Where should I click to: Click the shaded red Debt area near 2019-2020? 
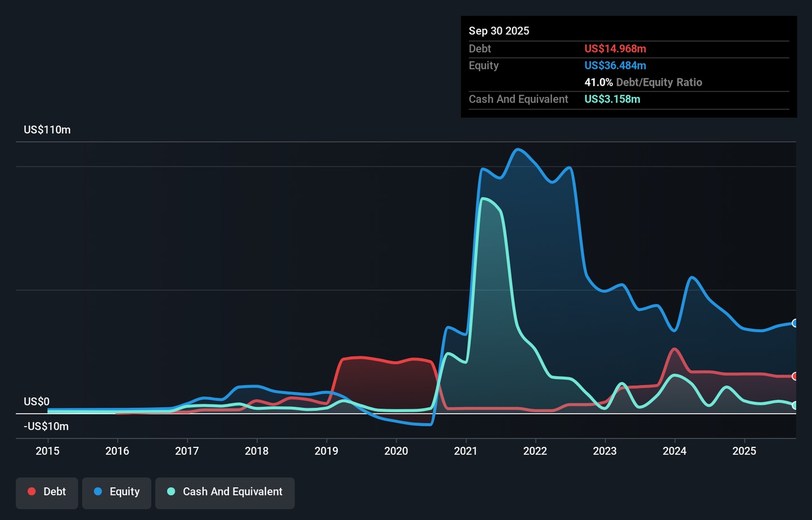point(383,383)
